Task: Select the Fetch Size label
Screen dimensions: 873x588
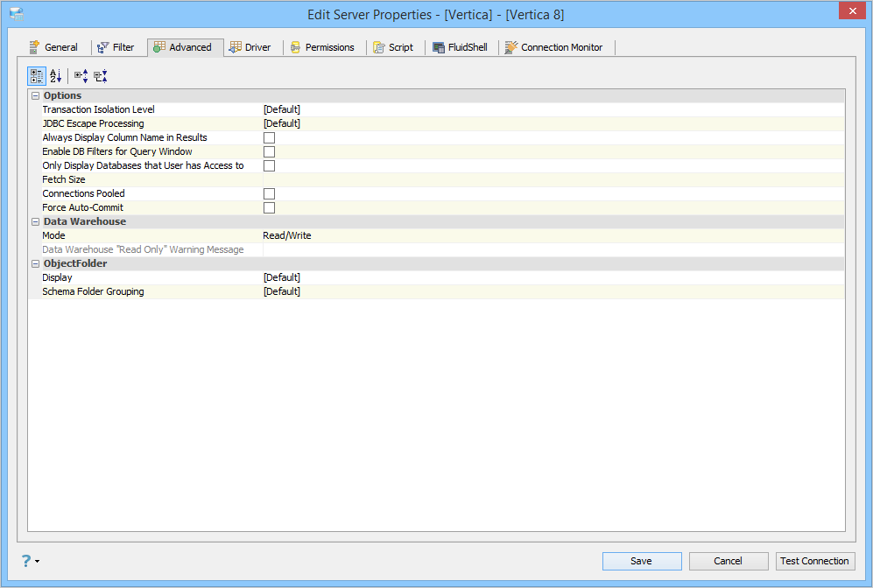Action: pos(63,179)
